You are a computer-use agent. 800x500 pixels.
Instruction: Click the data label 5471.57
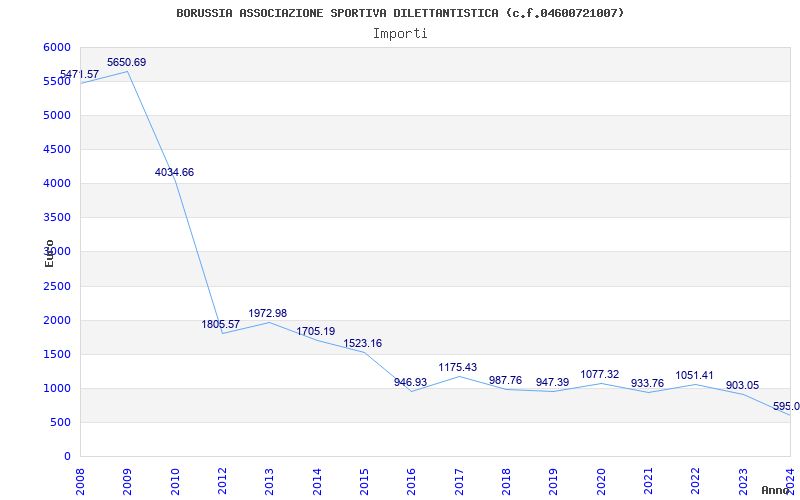(x=79, y=74)
